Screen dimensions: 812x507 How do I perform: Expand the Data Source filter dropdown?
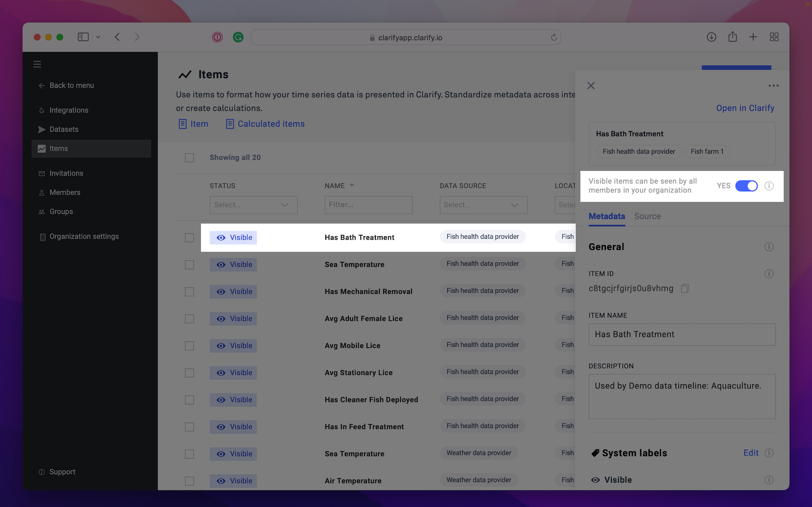483,205
